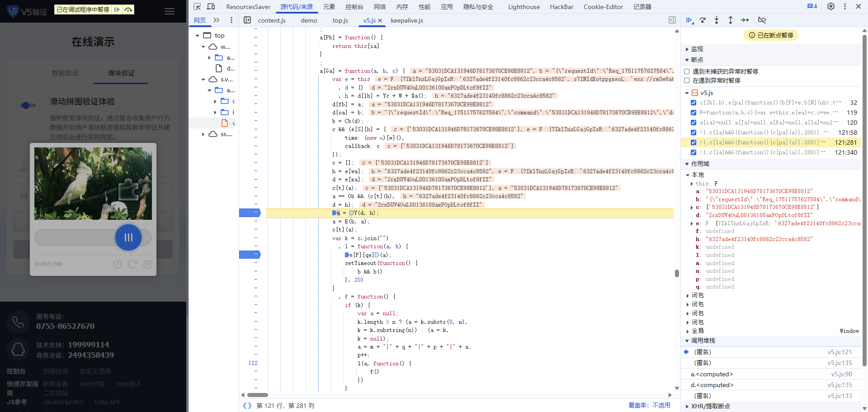This screenshot has width=868, height=412.
Task: Close the v5.js editor tab
Action: point(380,20)
